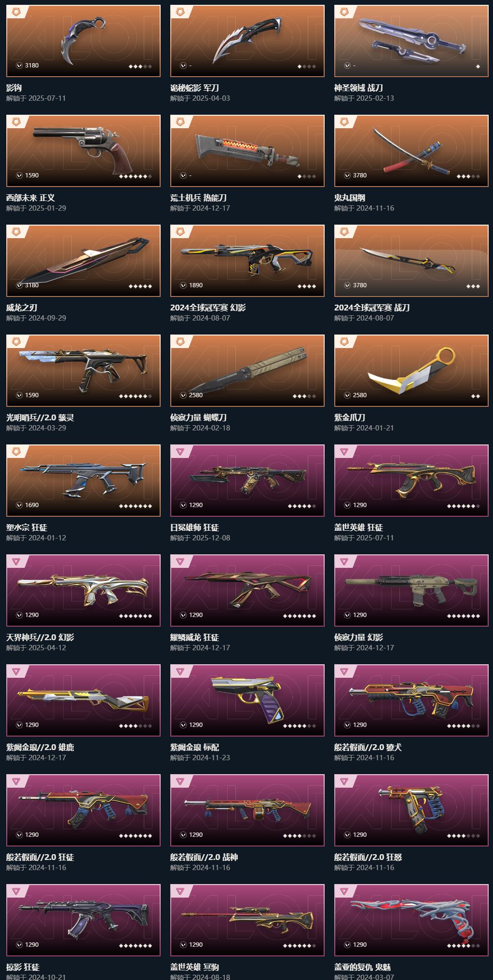Click the upgrade level diamonds on 西部未来 正义
Viewport: 493px width, 980px height.
[x=136, y=176]
